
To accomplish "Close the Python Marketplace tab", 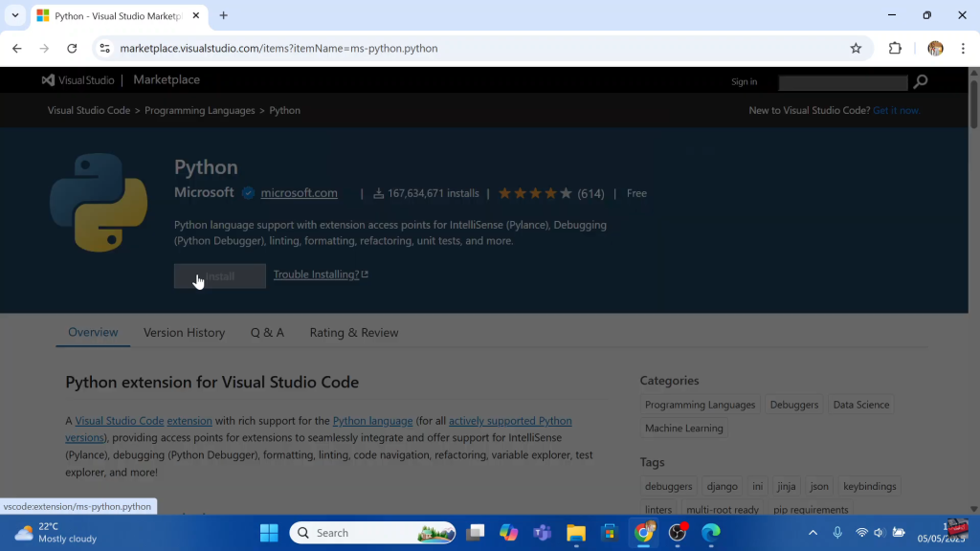I will 195,15.
